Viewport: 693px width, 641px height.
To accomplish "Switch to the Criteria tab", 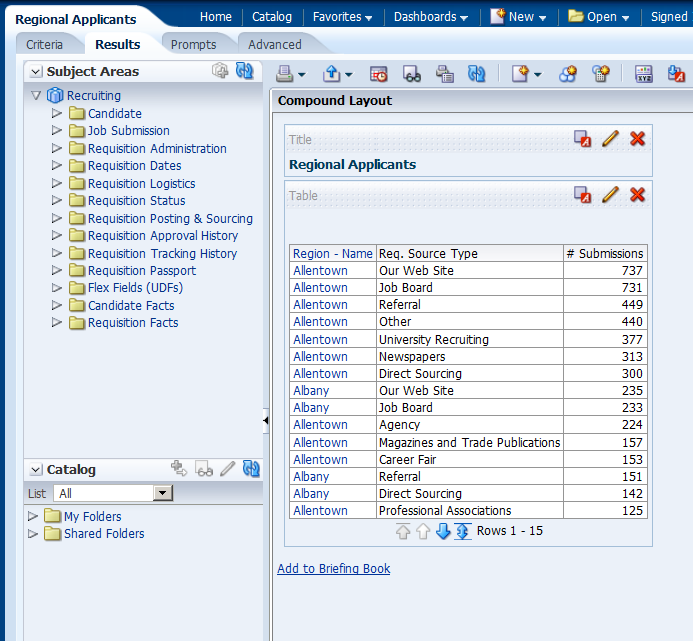I will point(45,44).
